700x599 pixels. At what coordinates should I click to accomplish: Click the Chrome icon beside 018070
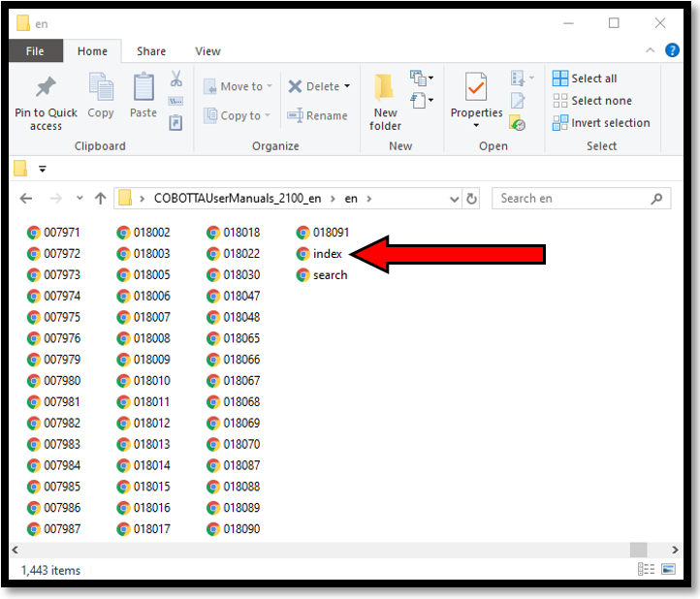coord(213,445)
